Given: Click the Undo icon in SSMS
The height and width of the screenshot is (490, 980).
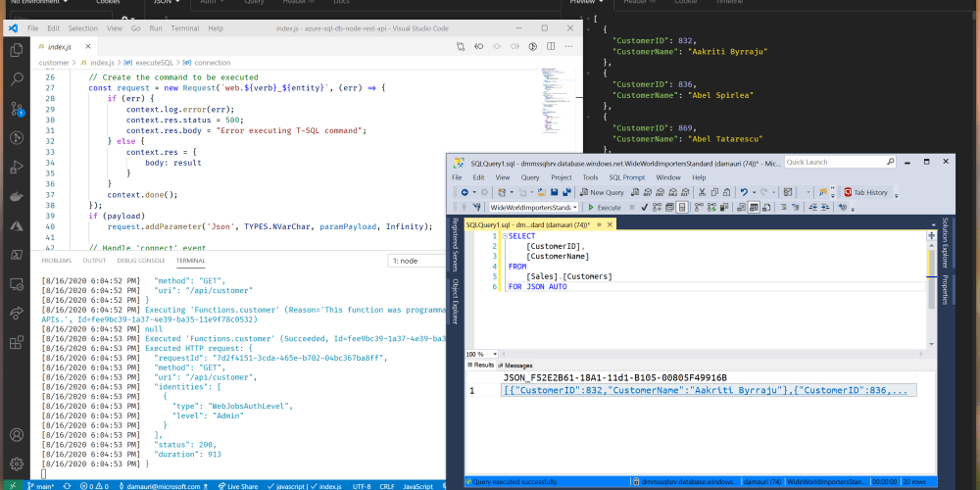Looking at the screenshot, I should pos(744,192).
